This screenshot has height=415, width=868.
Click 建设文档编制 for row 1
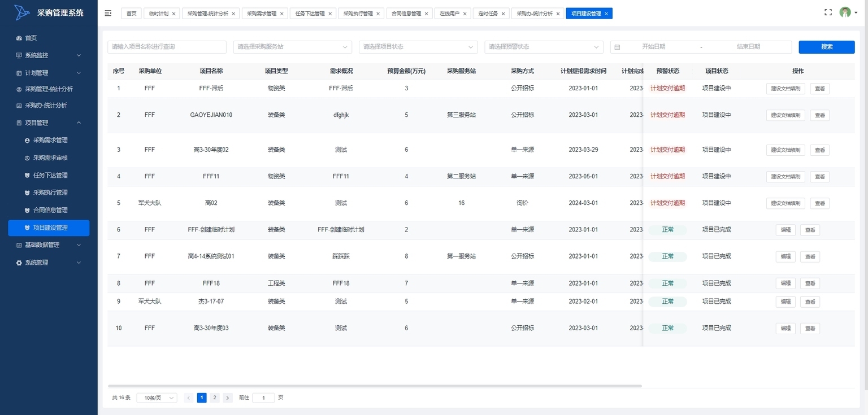click(785, 89)
